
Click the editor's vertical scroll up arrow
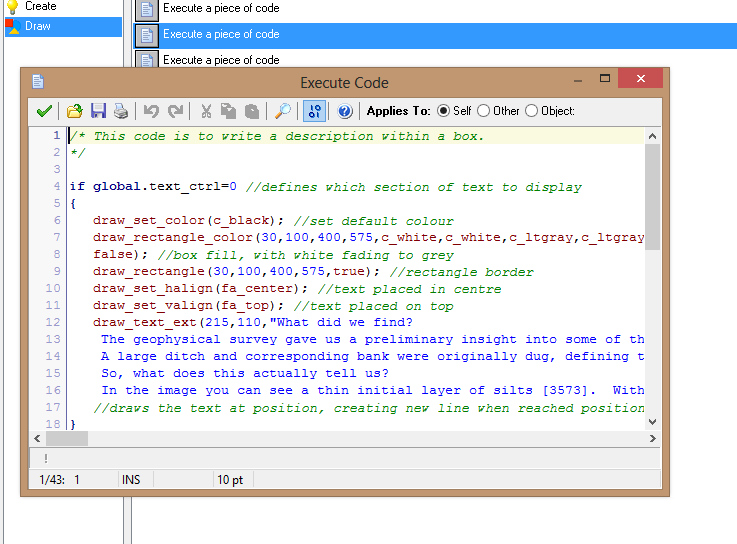[x=653, y=136]
